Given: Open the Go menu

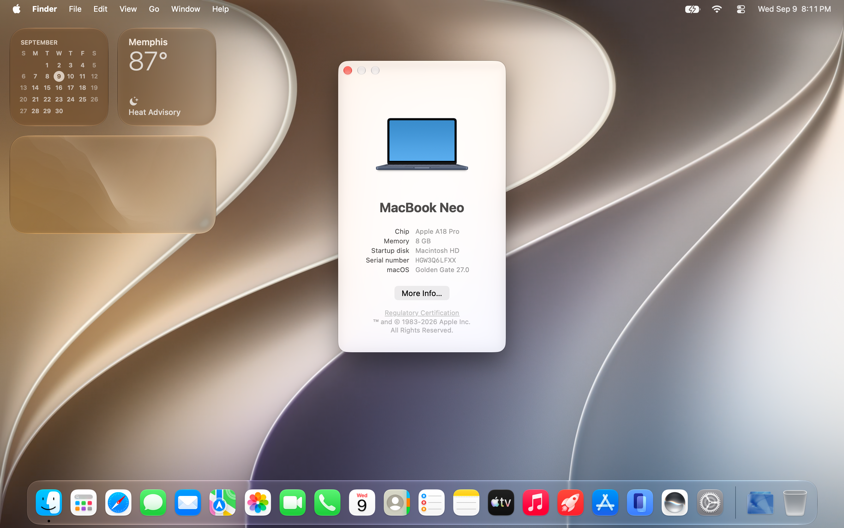Looking at the screenshot, I should pyautogui.click(x=154, y=9).
